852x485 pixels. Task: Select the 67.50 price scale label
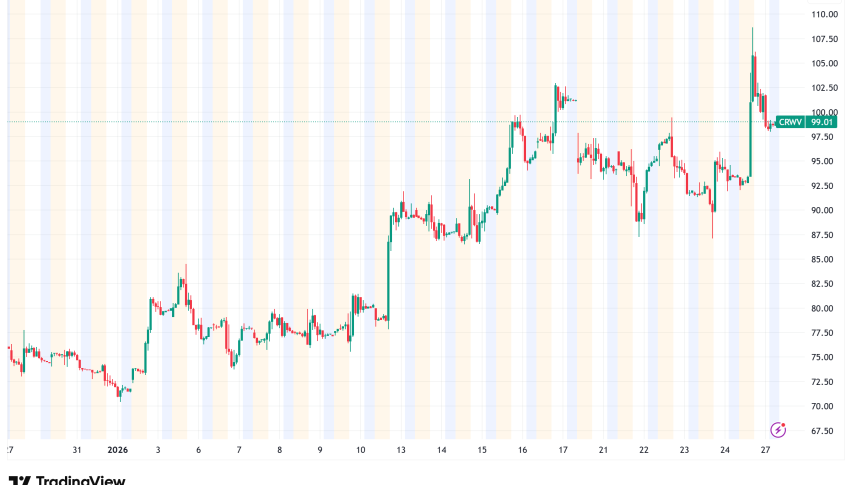pos(824,431)
